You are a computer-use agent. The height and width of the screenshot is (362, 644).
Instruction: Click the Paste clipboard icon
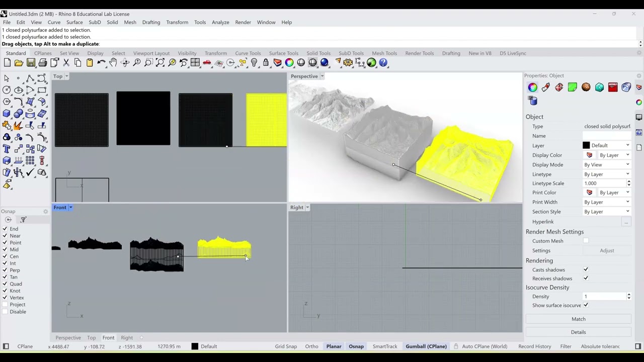(x=90, y=63)
